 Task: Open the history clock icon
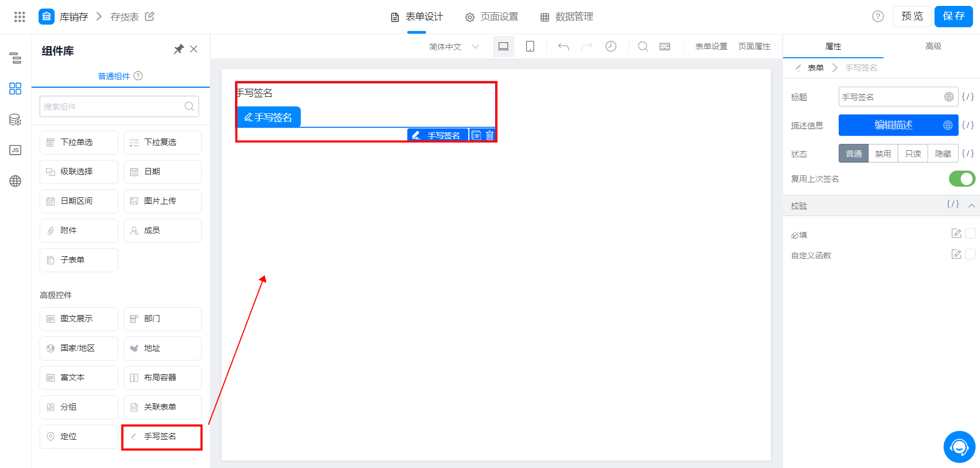click(x=611, y=47)
